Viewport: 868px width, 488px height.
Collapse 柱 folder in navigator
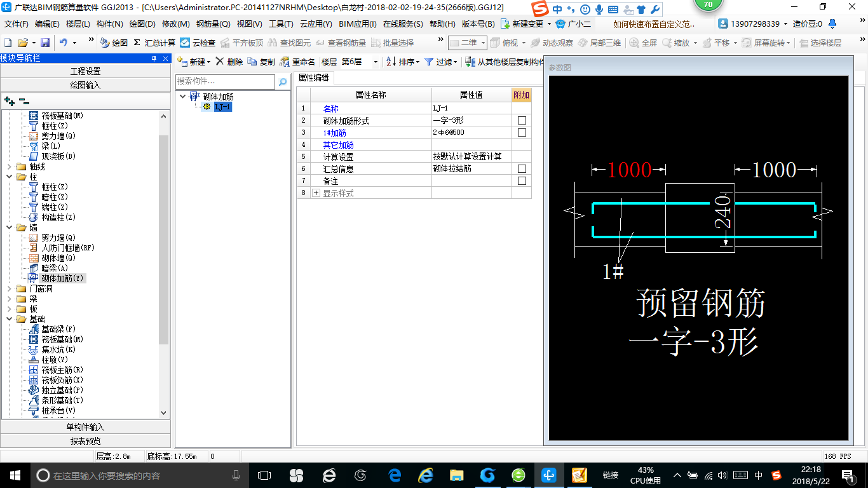point(9,177)
